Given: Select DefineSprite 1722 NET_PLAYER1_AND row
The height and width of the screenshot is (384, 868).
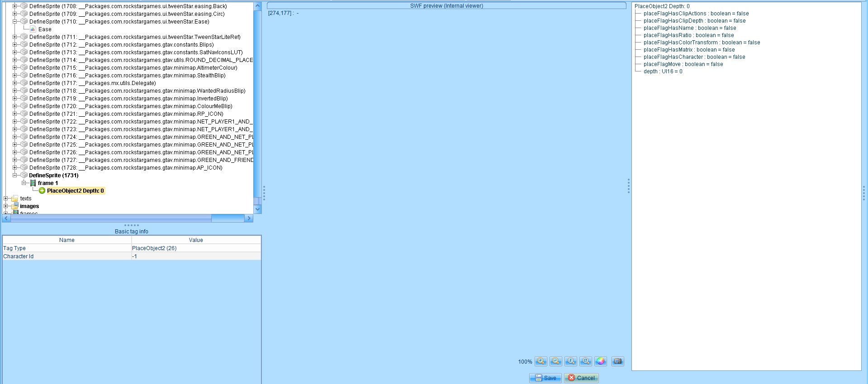Looking at the screenshot, I should click(x=141, y=122).
